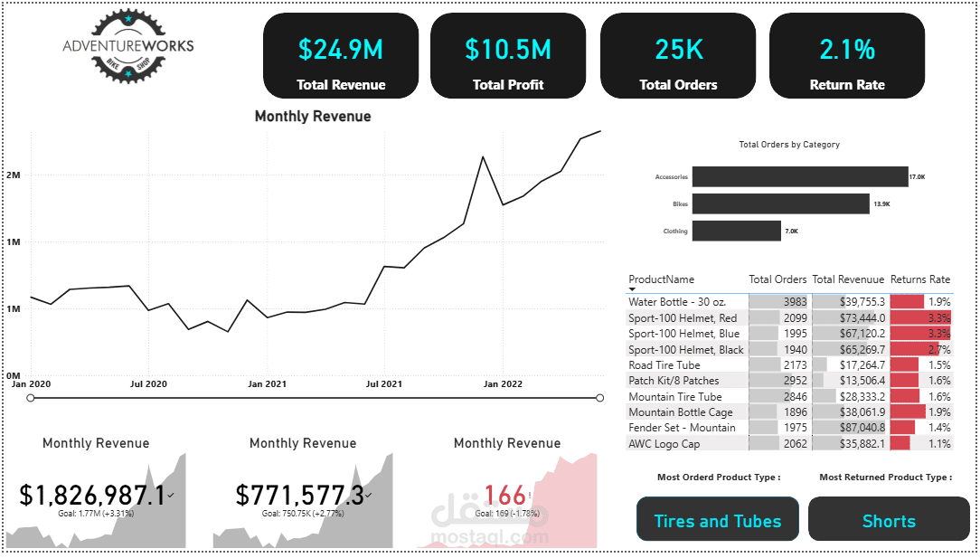Select the Sport-100 Helmet, Blue row

pos(789,334)
